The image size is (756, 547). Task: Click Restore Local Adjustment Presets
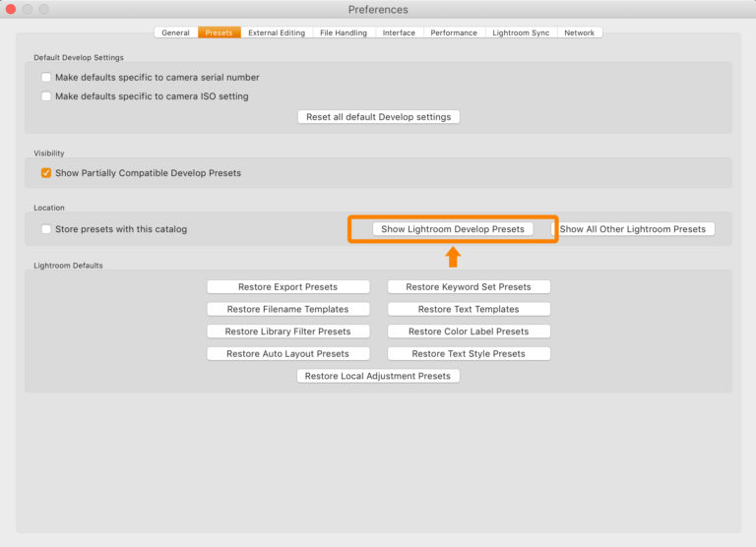click(x=378, y=376)
